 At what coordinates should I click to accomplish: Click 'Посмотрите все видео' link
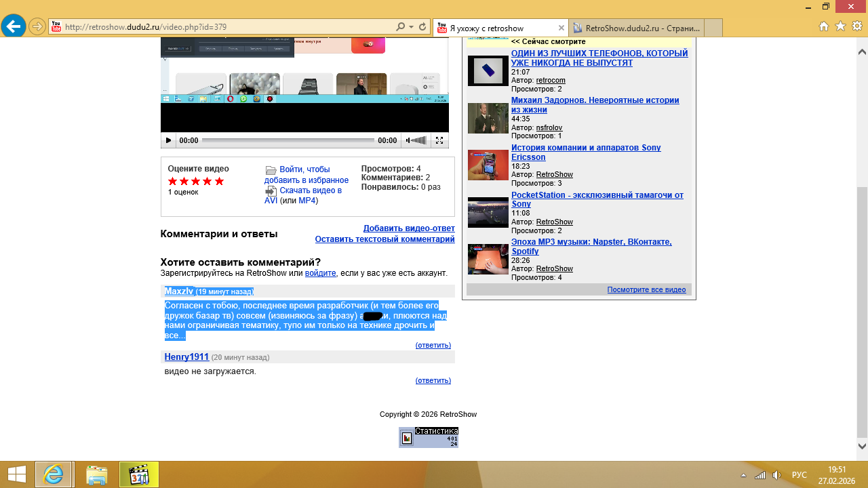coord(646,289)
